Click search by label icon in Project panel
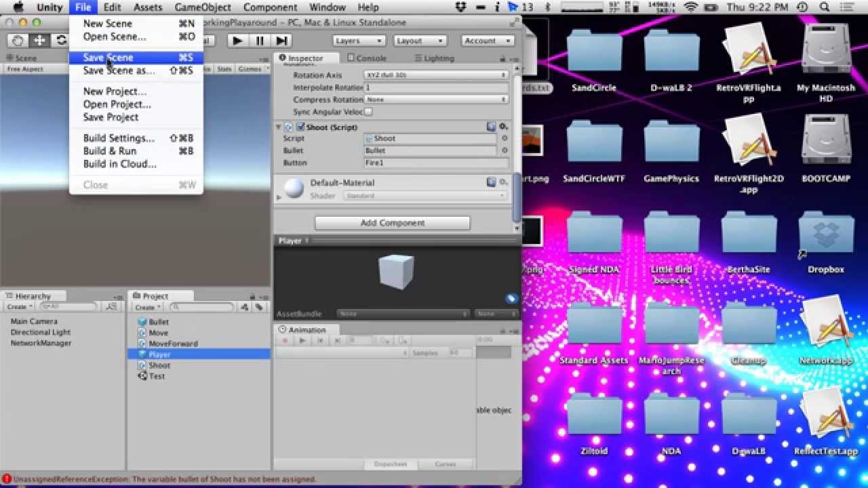 pyautogui.click(x=259, y=308)
